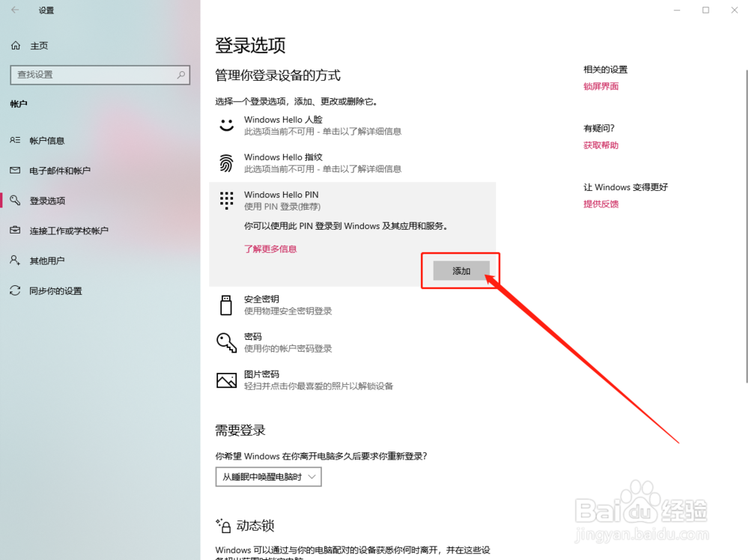
Task: Open the 了解更多信息 link
Action: (270, 249)
